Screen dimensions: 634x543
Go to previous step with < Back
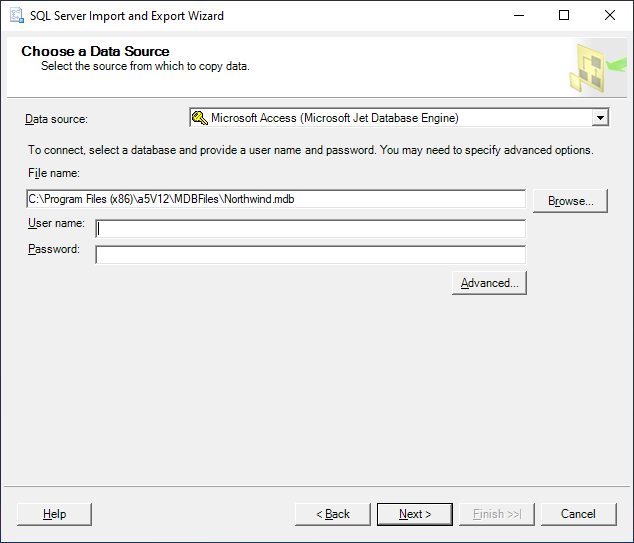click(332, 514)
